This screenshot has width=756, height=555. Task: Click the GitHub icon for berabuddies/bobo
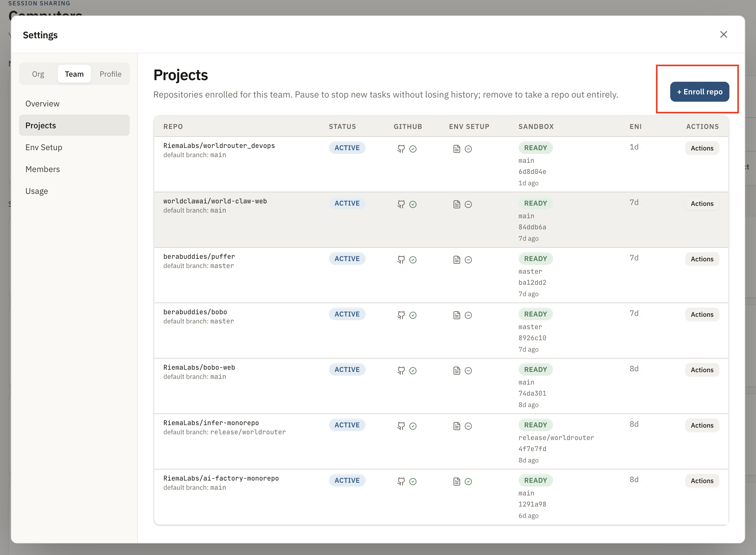pos(401,315)
